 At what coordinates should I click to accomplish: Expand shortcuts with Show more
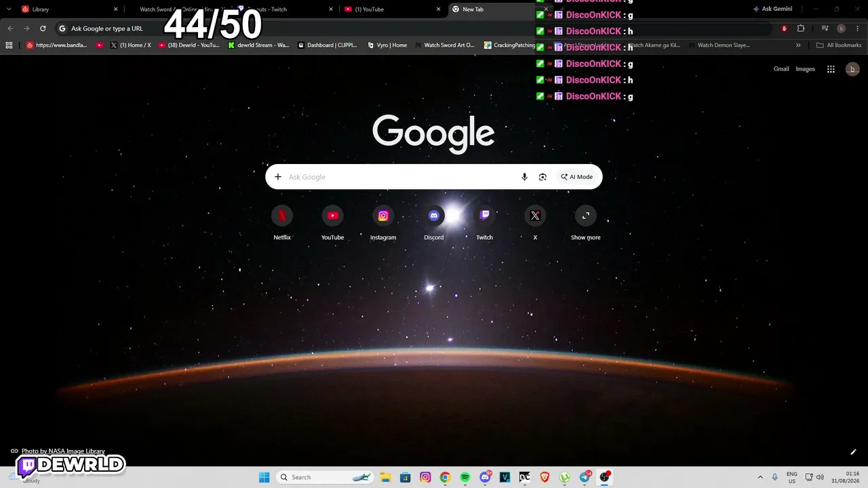pyautogui.click(x=586, y=223)
